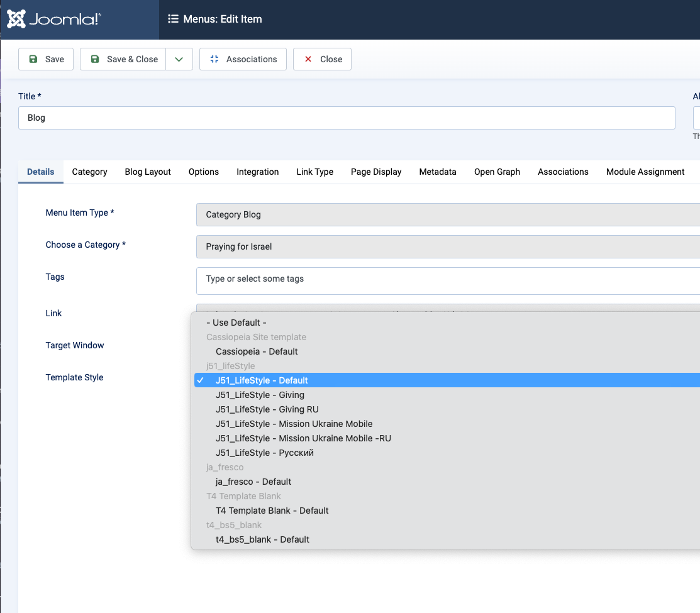The width and height of the screenshot is (700, 613).
Task: Go to the Open Graph tab
Action: click(497, 172)
